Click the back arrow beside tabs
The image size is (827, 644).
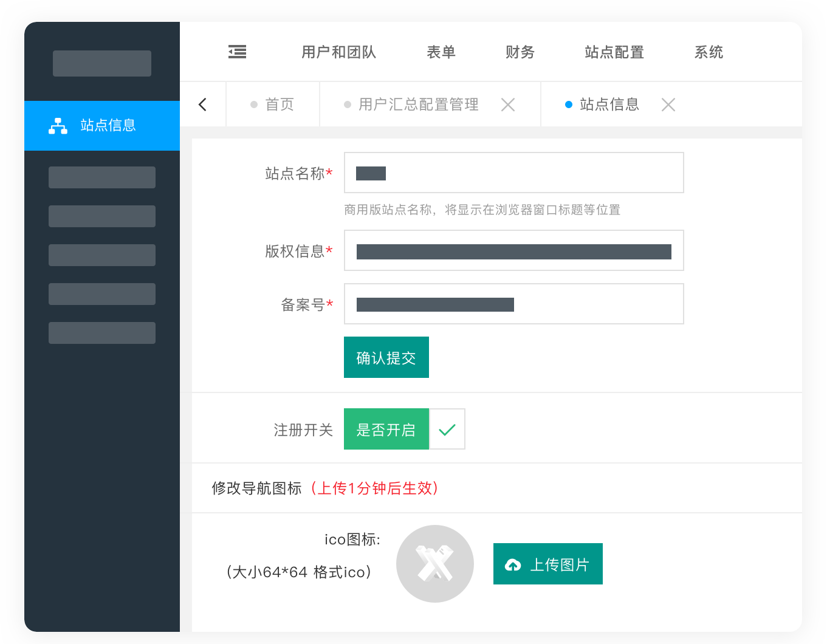click(x=203, y=104)
